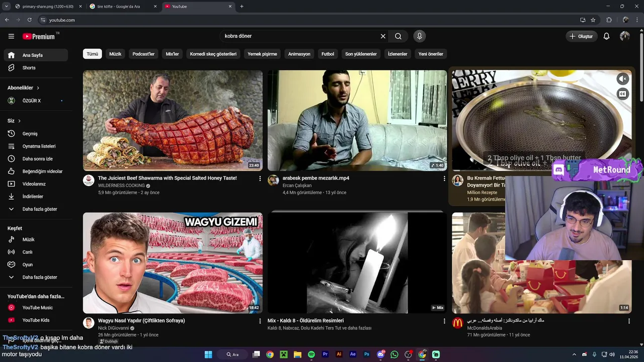Open the arabesk pembe mezarlık thumbnail
The image size is (644, 362).
coord(357,121)
